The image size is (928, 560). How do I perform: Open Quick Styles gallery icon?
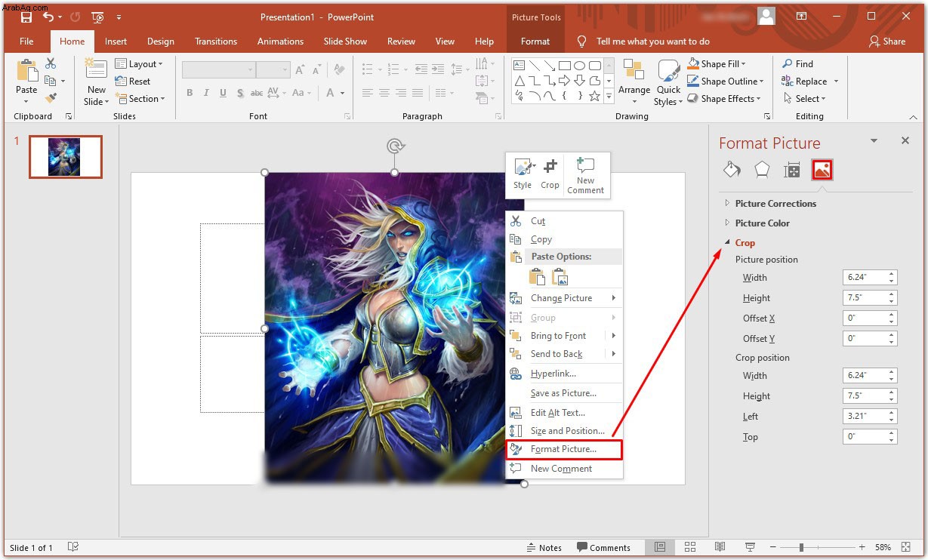click(668, 70)
